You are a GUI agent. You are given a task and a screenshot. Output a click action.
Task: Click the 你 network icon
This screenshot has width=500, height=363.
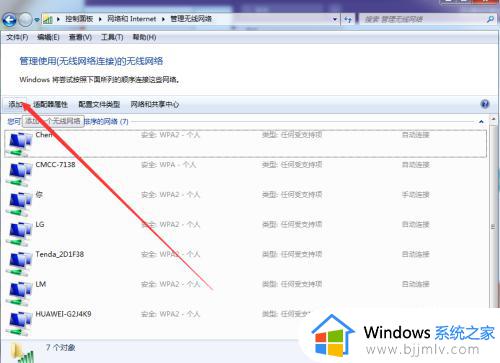click(x=20, y=204)
